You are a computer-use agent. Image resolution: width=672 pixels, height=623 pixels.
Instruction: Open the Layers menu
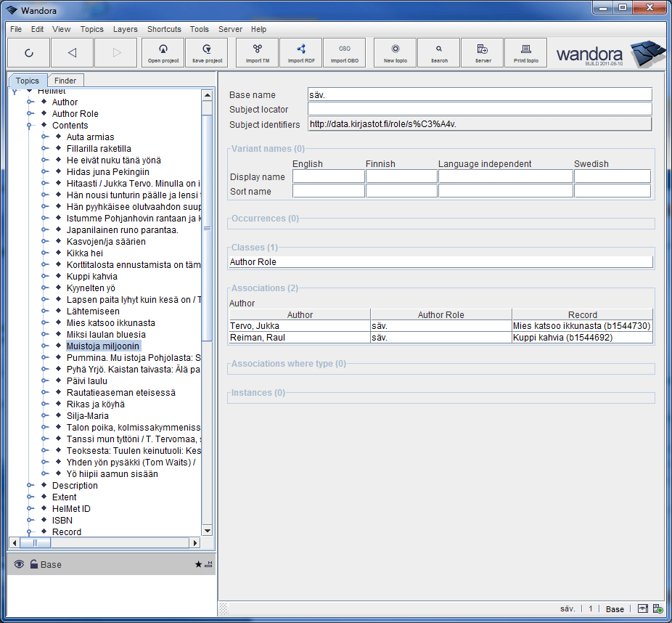click(x=125, y=29)
